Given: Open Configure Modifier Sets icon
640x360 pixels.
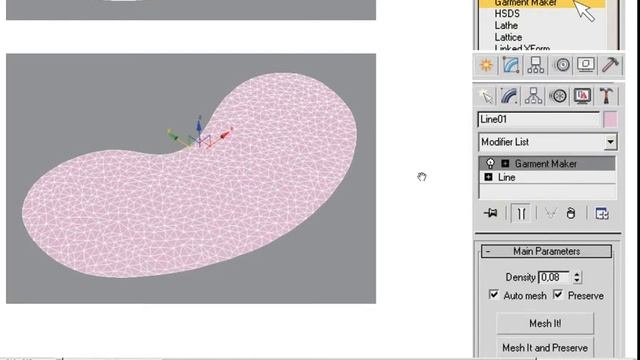Looking at the screenshot, I should click(x=602, y=213).
